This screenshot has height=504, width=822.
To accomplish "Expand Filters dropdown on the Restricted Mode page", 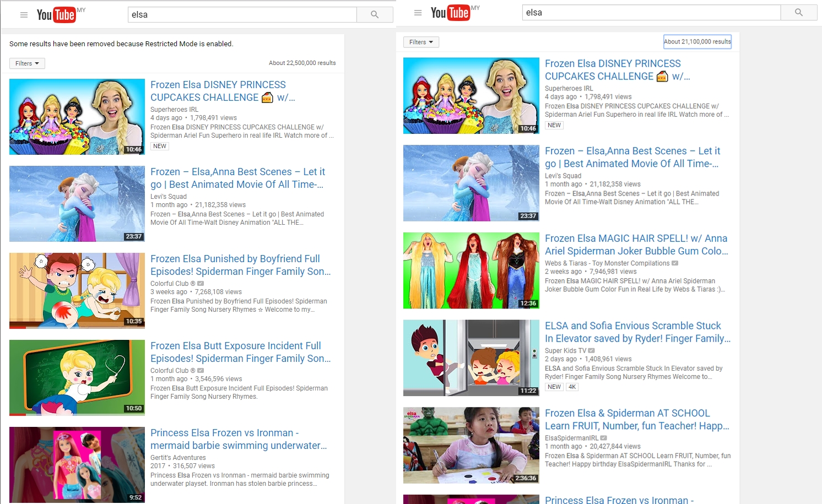I will [27, 63].
